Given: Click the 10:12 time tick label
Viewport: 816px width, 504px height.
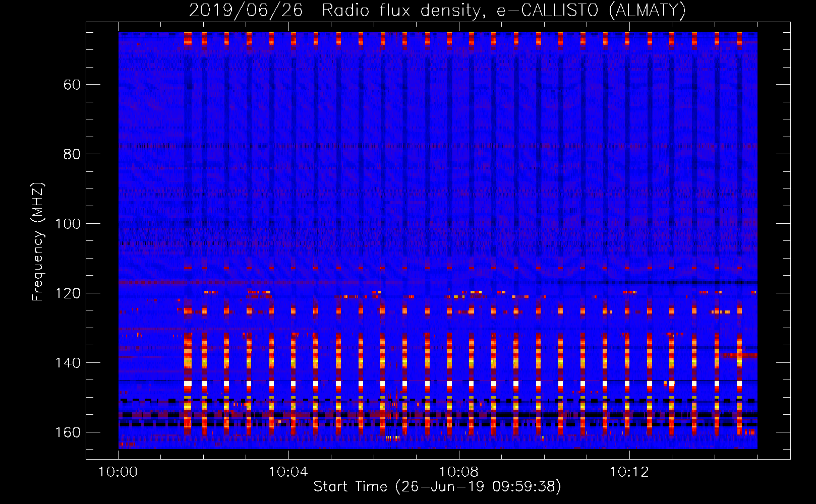Looking at the screenshot, I should click(x=629, y=472).
